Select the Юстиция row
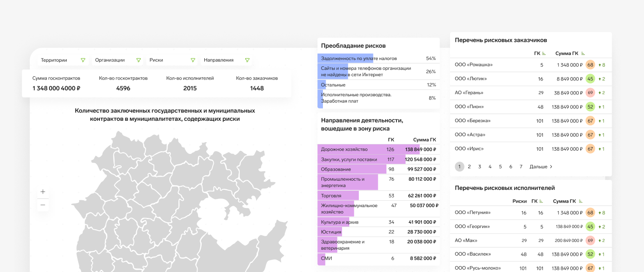 coord(378,232)
